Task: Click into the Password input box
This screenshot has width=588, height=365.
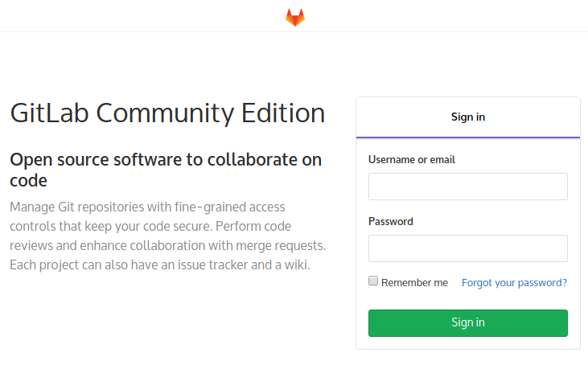Action: [x=467, y=248]
